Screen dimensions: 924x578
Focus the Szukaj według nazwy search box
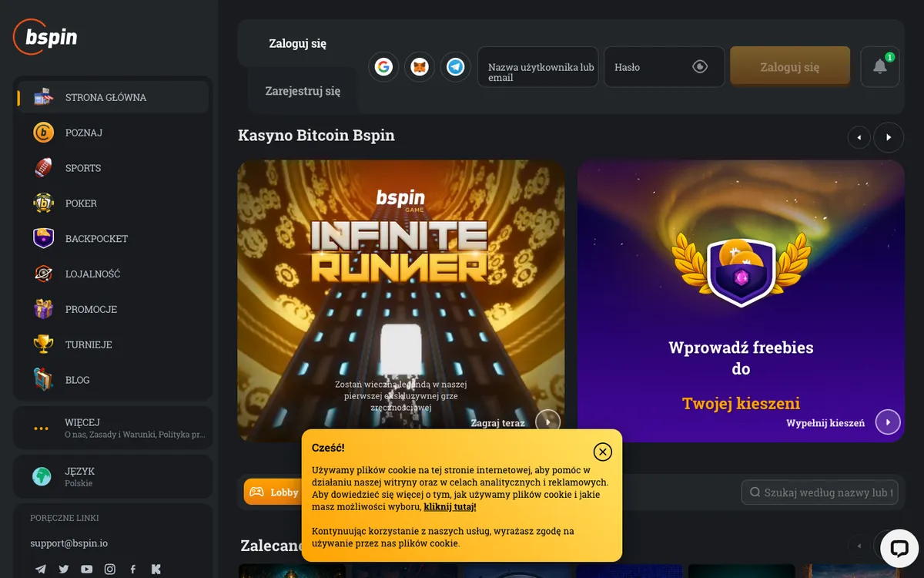tap(820, 492)
